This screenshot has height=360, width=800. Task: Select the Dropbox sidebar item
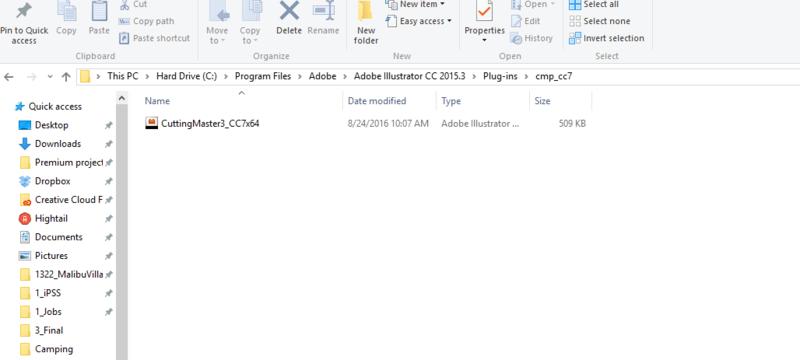pos(53,181)
